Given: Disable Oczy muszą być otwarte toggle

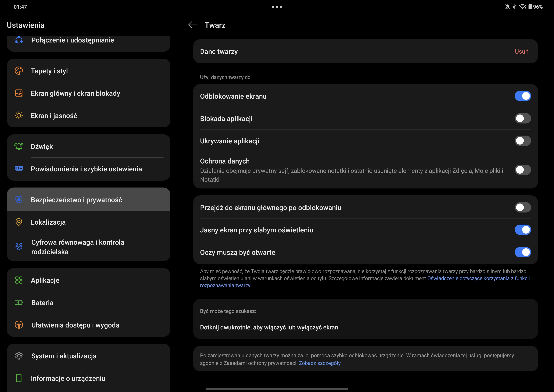Looking at the screenshot, I should click(x=523, y=252).
